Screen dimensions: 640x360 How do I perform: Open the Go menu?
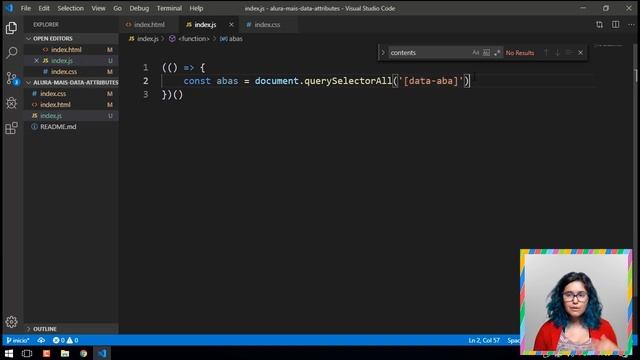[x=118, y=8]
